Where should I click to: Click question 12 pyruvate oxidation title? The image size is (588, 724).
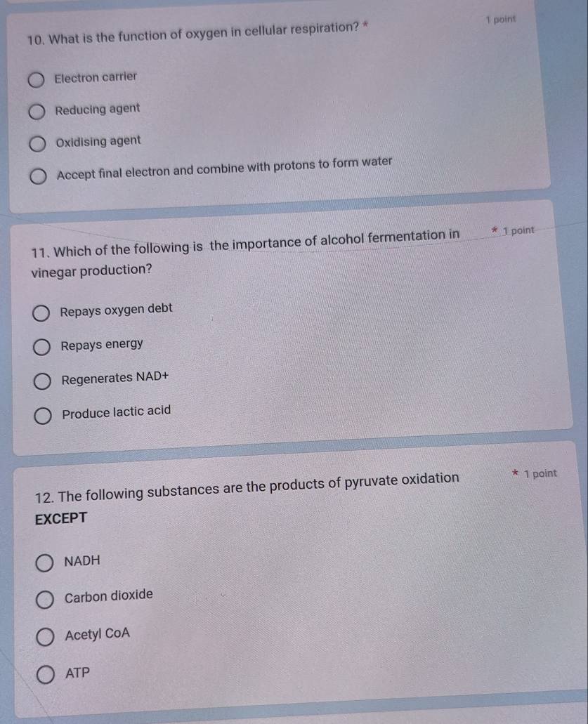click(247, 498)
